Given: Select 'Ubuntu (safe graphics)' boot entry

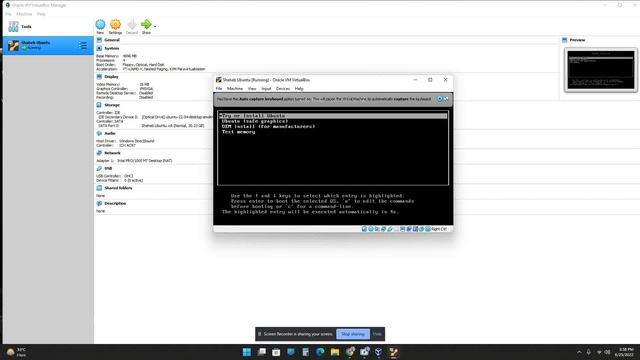Looking at the screenshot, I should [x=255, y=121].
